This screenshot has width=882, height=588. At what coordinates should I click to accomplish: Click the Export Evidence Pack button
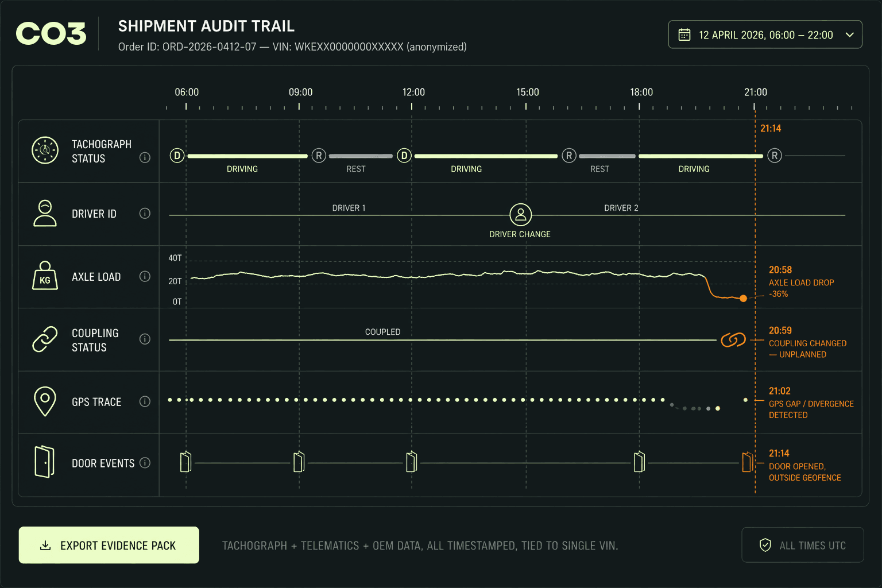(109, 545)
